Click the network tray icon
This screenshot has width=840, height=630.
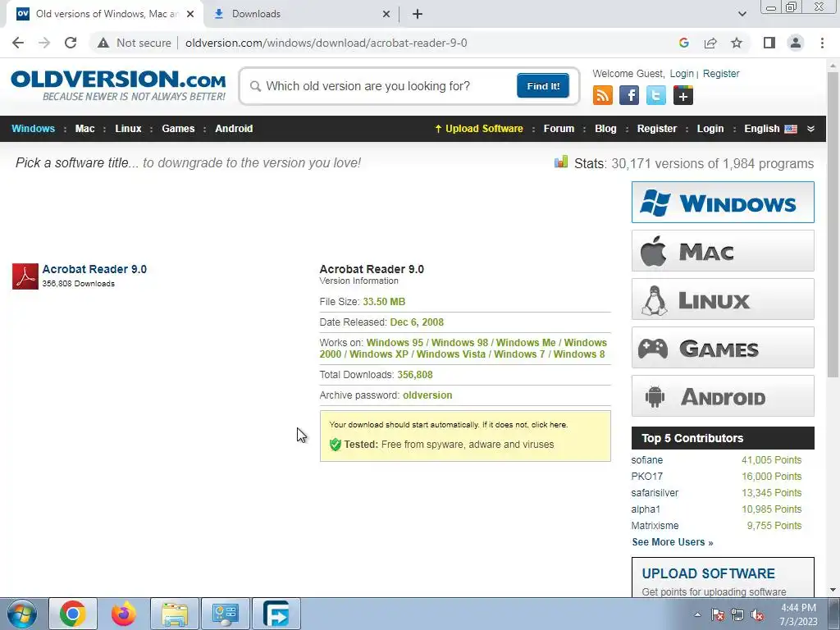coord(737,615)
